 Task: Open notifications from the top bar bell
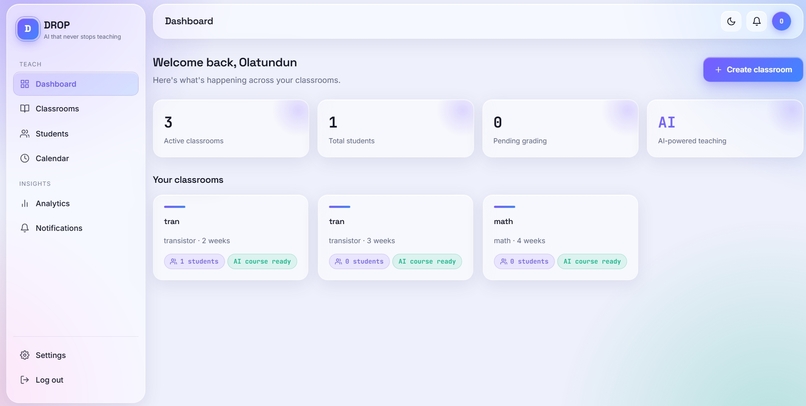click(x=757, y=21)
